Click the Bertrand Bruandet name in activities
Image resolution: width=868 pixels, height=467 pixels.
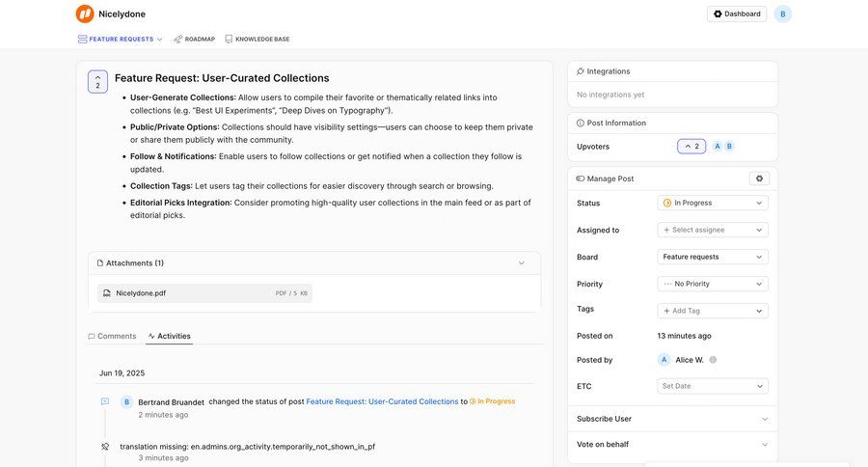coord(171,402)
